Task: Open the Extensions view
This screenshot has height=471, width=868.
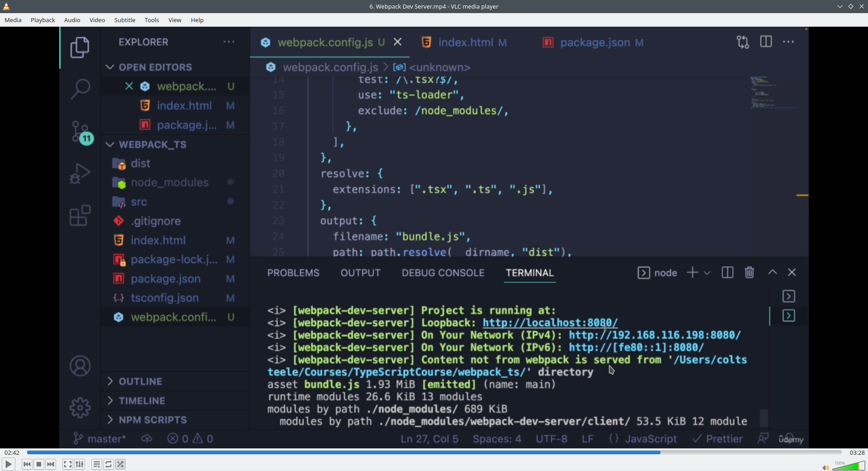Action: click(x=80, y=215)
